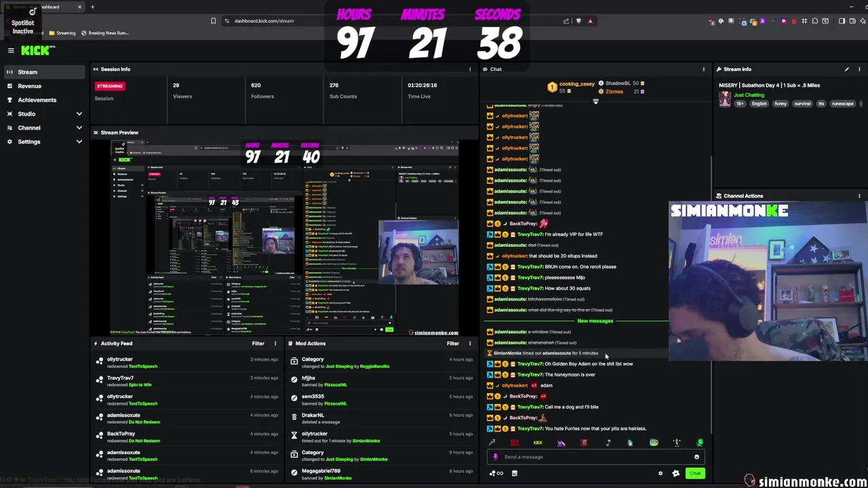
Task: Click the Brave rewards triangle icon
Action: pos(590,21)
